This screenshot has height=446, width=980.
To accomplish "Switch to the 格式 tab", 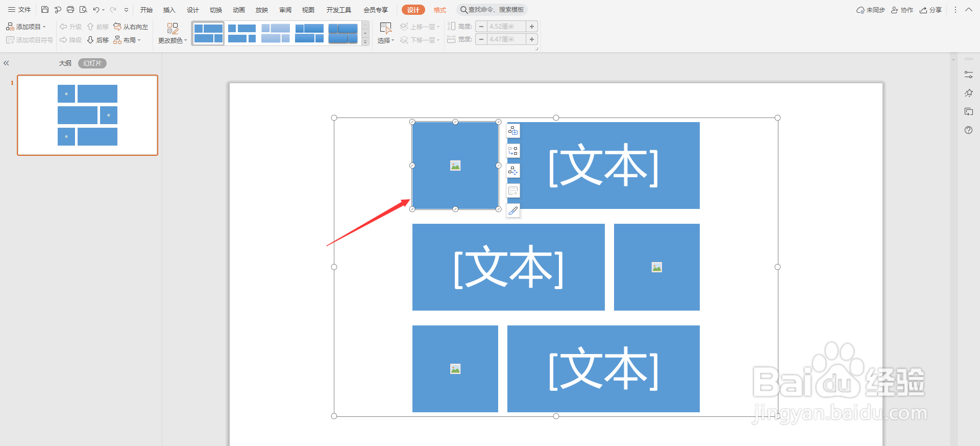I will [439, 10].
